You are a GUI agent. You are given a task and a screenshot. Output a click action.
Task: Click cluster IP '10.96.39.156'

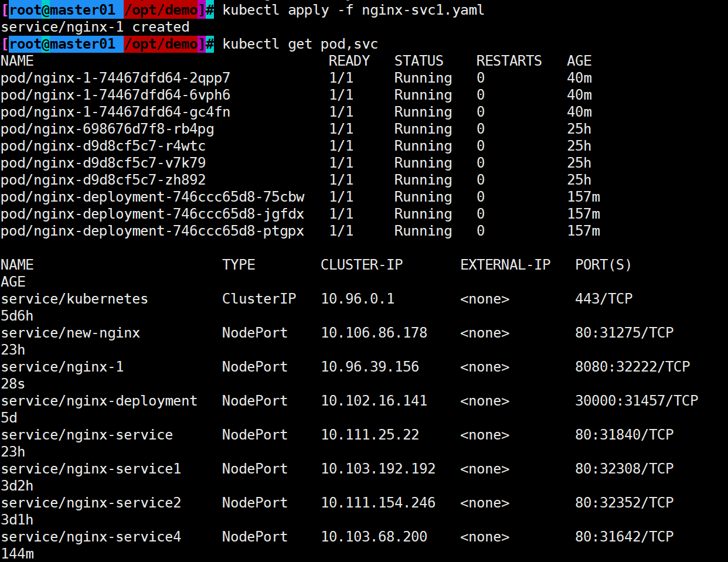coord(370,367)
